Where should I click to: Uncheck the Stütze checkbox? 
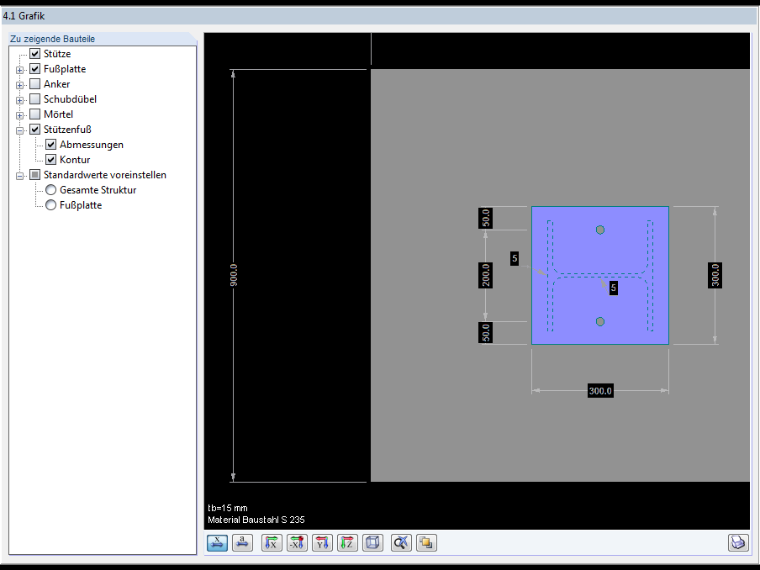(35, 53)
